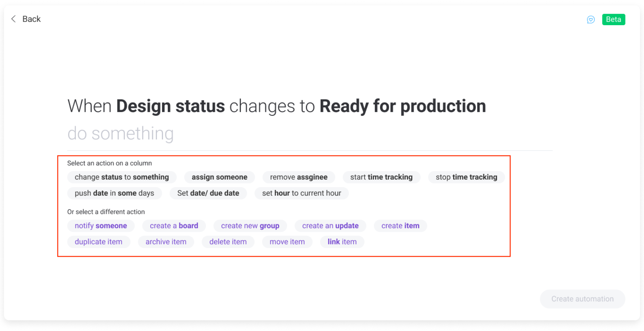Viewport: 644px width, 331px height.
Task: Choose Set date/due date action
Action: 208,193
